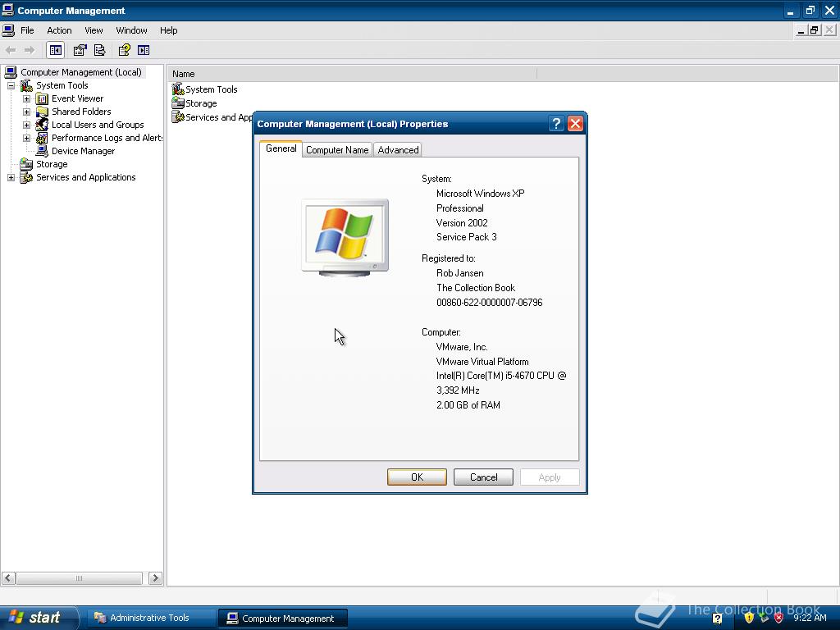840x630 pixels.
Task: Open the View menu
Action: (x=94, y=30)
